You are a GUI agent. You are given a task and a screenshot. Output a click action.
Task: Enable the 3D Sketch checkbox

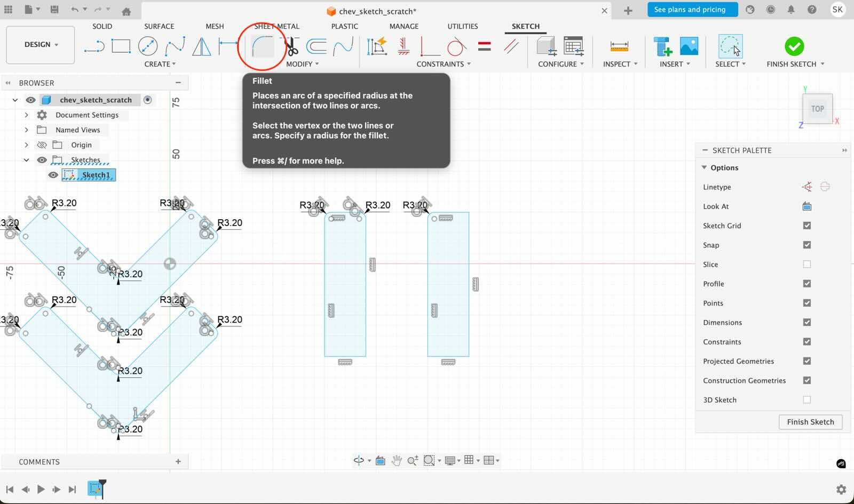(806, 400)
